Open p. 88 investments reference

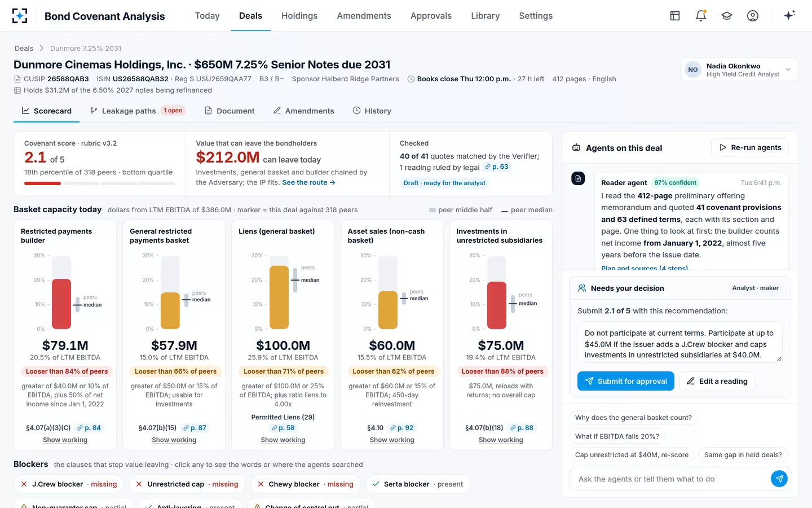(x=522, y=428)
